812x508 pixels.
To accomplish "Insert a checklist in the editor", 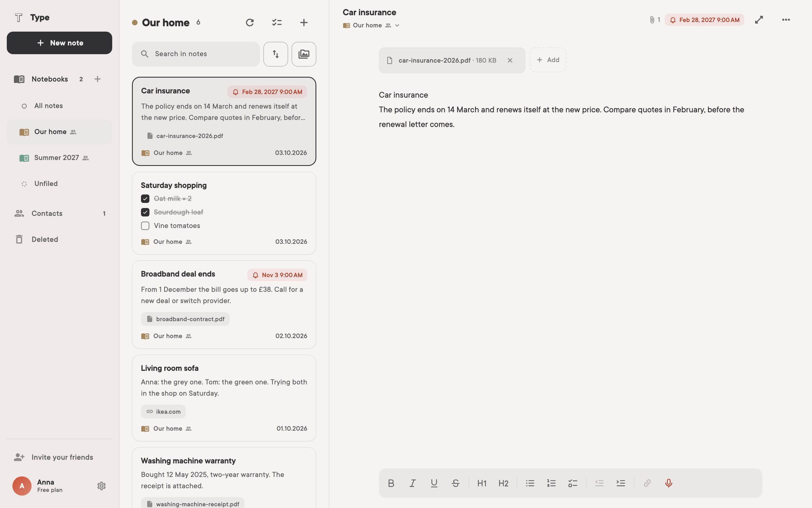I will tap(573, 483).
